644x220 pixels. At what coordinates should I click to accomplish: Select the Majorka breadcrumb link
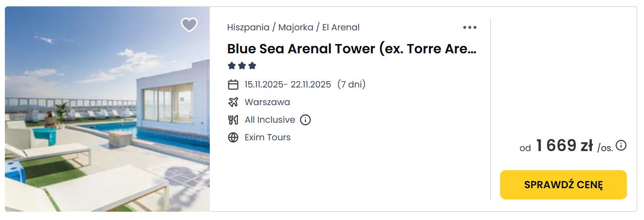tap(296, 27)
